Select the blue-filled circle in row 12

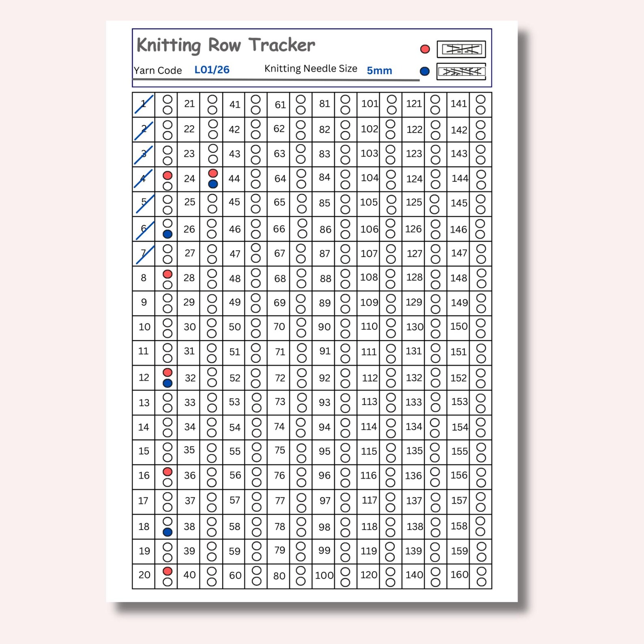tap(167, 383)
